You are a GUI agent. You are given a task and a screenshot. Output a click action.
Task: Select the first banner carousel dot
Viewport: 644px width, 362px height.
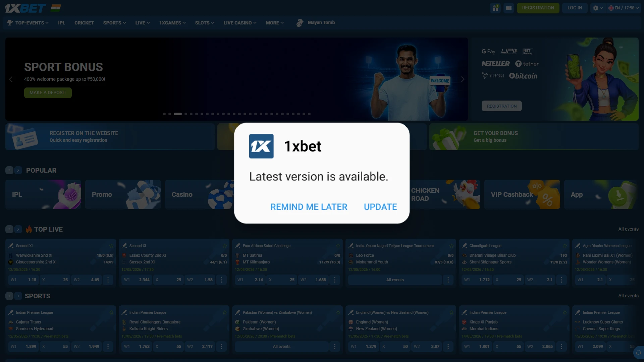point(164,114)
